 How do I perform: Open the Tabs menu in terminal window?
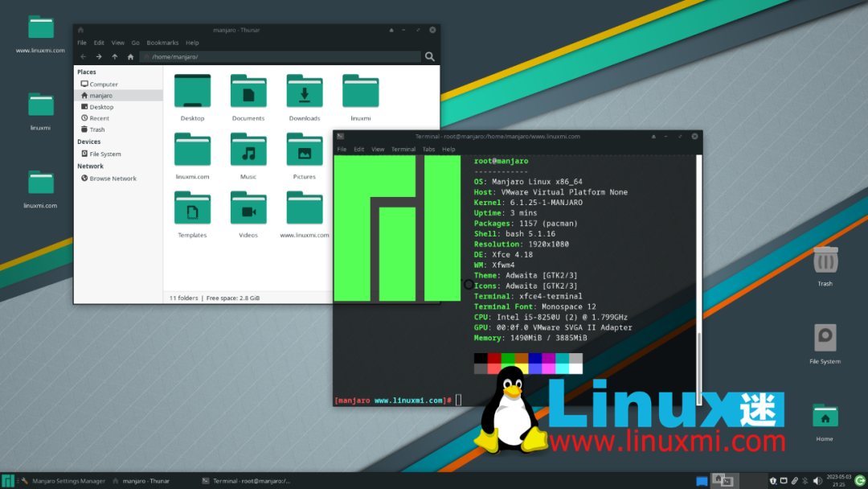pyautogui.click(x=428, y=149)
